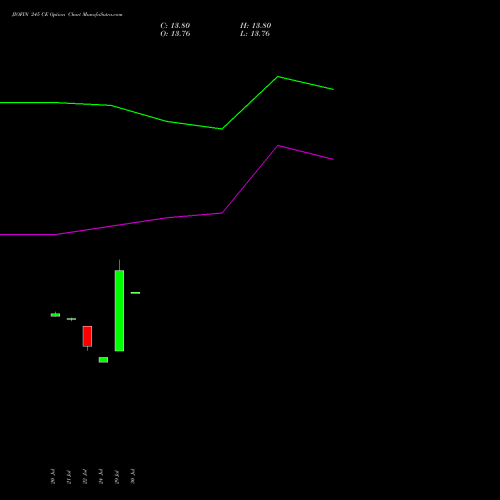Click the 'O: 13.76' open value
The height and width of the screenshot is (500, 500).
click(x=175, y=34)
